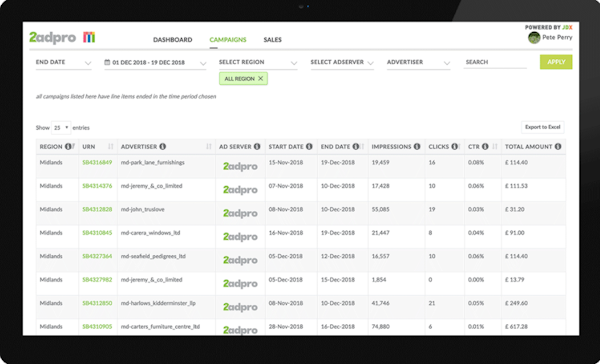Open campaign link SB4314376
This screenshot has width=600, height=364.
point(97,186)
